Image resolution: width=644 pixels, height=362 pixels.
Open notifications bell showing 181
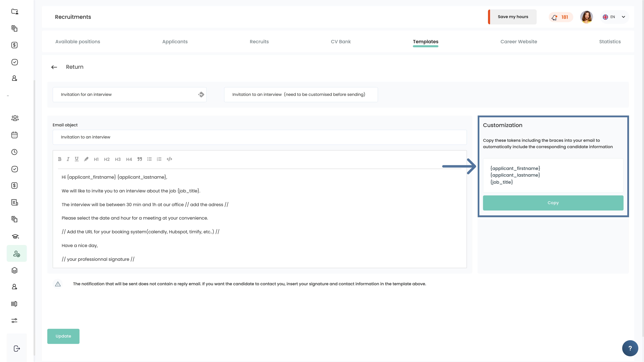(560, 17)
